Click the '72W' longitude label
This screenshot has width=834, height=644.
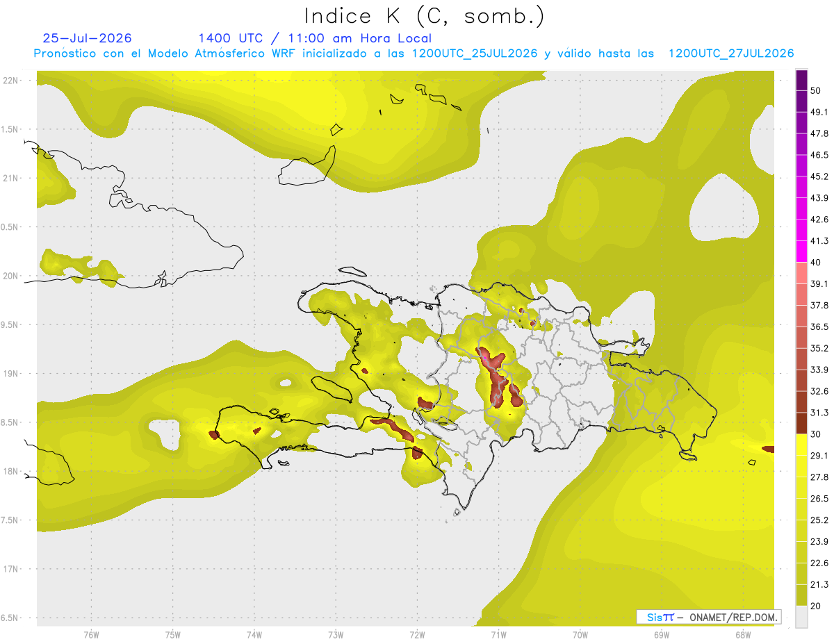[x=417, y=635]
